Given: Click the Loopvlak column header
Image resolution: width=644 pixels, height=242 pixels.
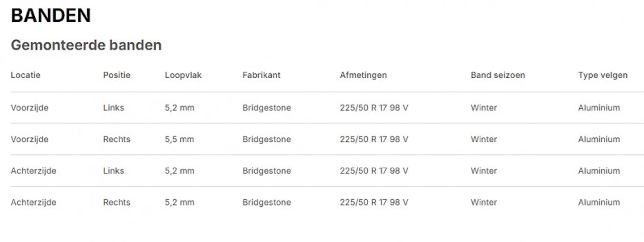Looking at the screenshot, I should coord(183,75).
